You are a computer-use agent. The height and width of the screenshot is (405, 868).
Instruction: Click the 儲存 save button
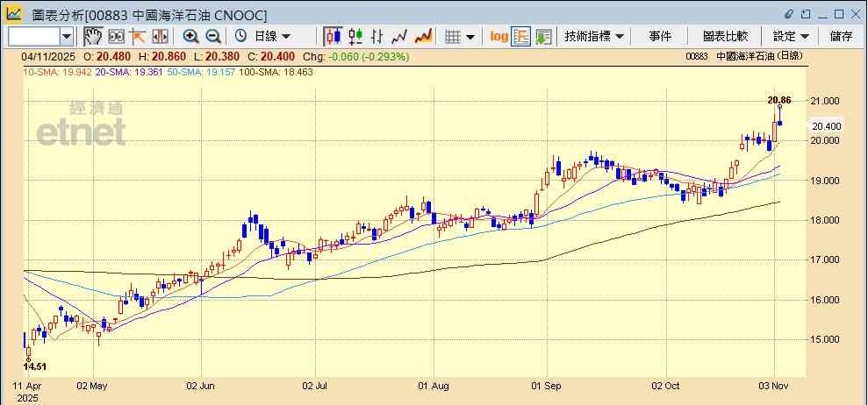(x=841, y=36)
